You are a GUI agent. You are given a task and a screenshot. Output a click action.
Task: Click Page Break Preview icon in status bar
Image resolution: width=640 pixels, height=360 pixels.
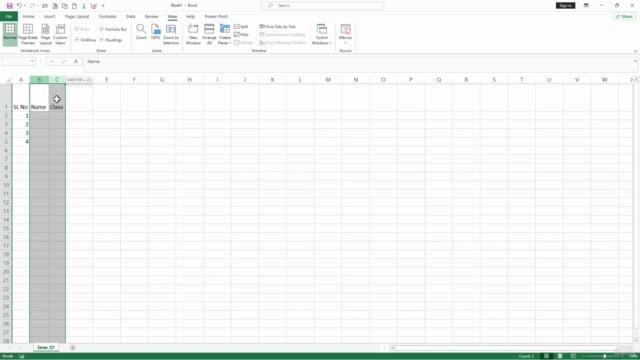tap(573, 356)
